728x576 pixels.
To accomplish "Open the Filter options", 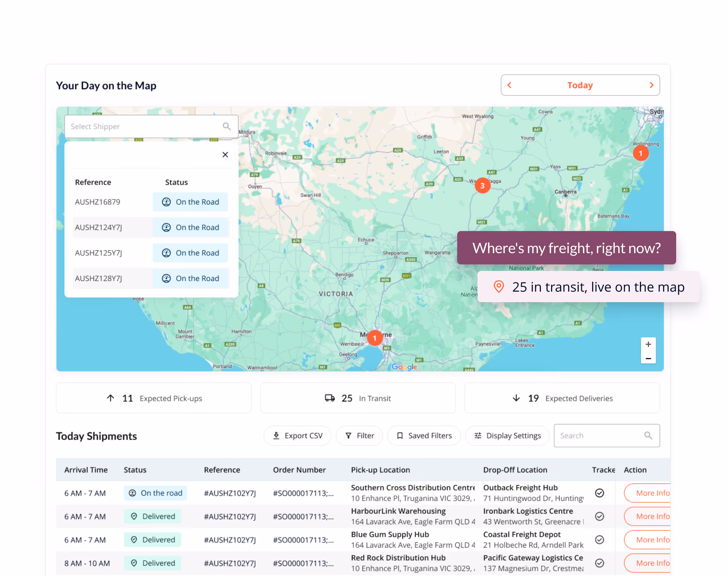I will coord(359,436).
